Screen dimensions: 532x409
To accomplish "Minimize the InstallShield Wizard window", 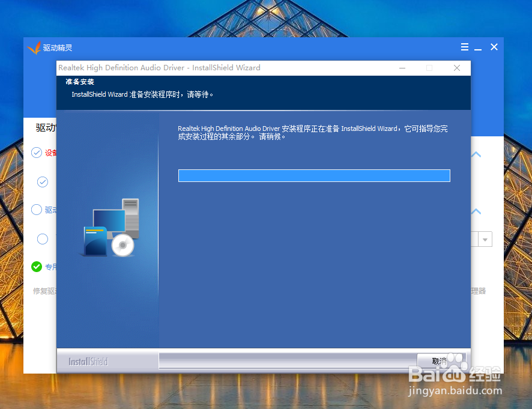I will (x=402, y=68).
